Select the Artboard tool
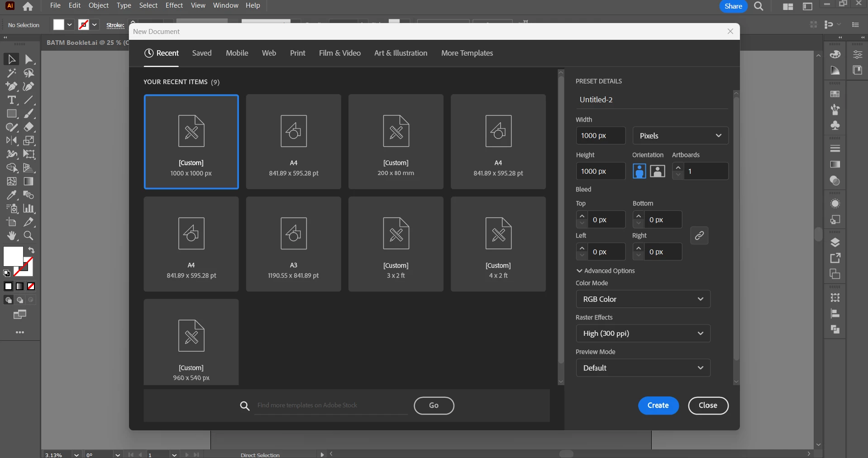This screenshot has width=868, height=458. (12, 222)
